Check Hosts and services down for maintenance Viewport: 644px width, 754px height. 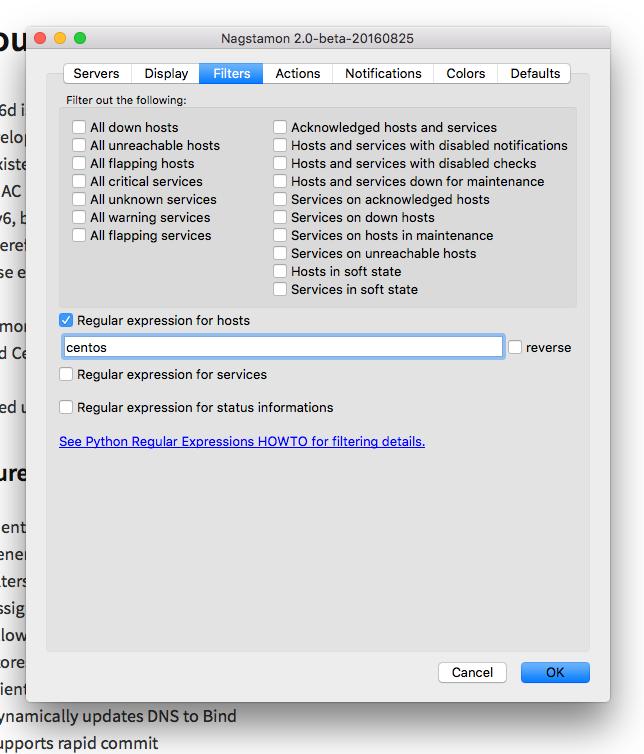[280, 182]
